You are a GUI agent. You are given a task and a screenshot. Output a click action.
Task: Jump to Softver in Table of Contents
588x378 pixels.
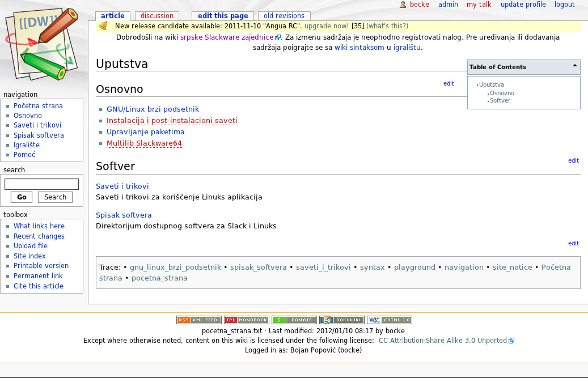[500, 100]
